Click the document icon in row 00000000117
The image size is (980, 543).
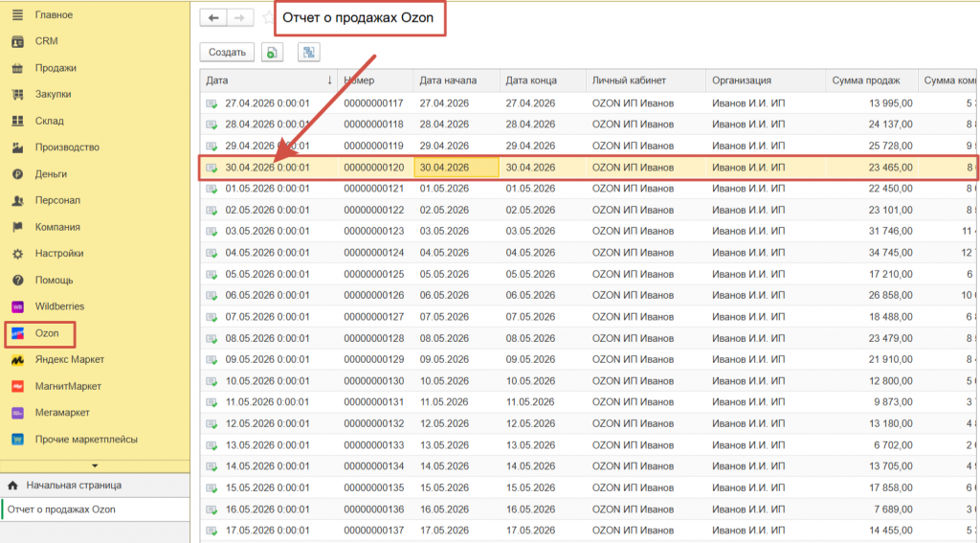point(212,103)
